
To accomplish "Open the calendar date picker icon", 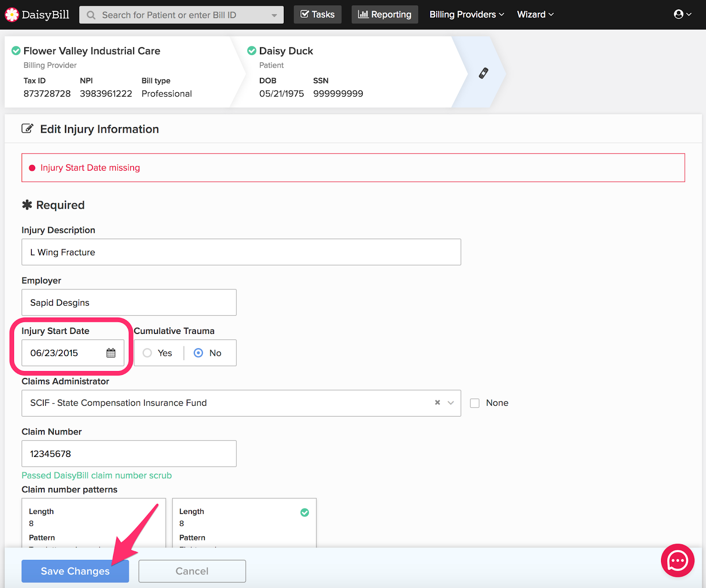I will [x=111, y=353].
